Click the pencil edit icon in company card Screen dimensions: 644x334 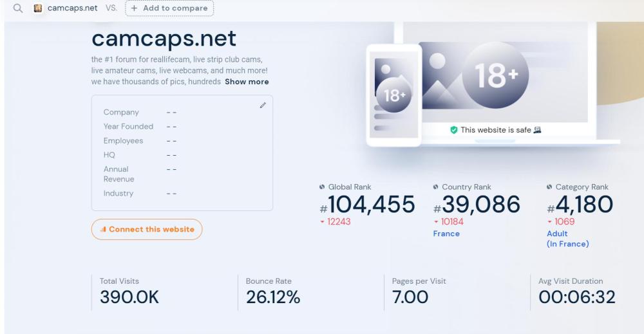coord(263,105)
